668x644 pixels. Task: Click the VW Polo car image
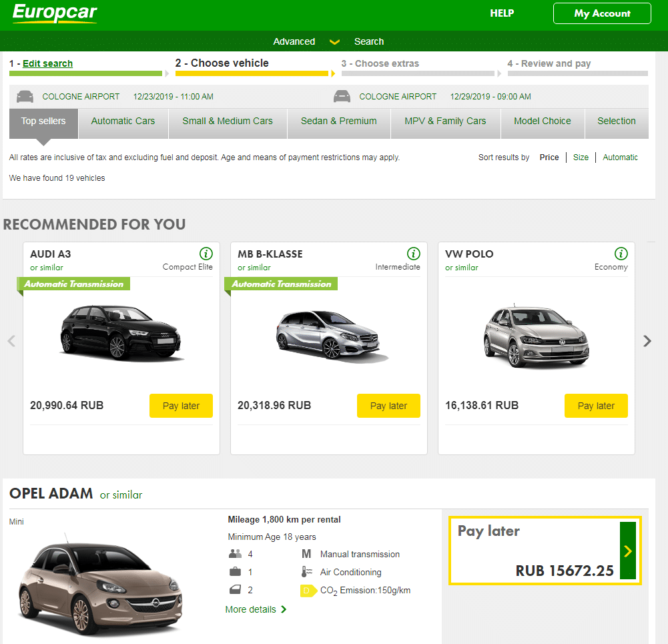coord(537,336)
